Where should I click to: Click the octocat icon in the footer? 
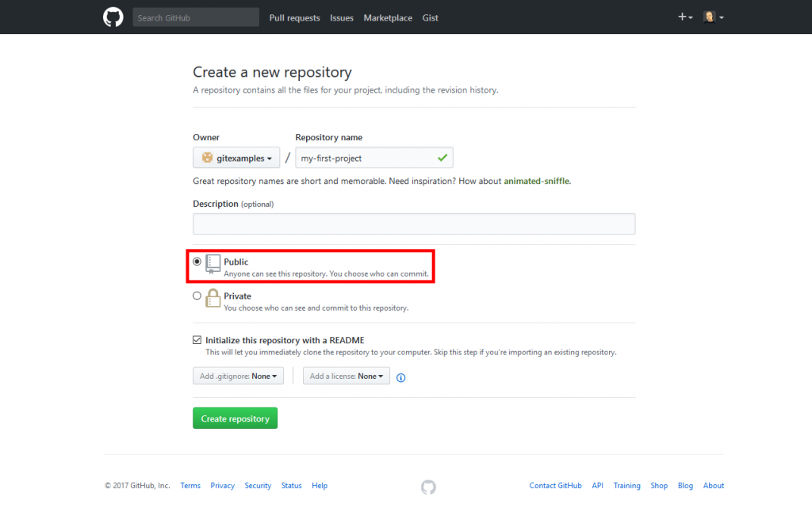(x=428, y=487)
